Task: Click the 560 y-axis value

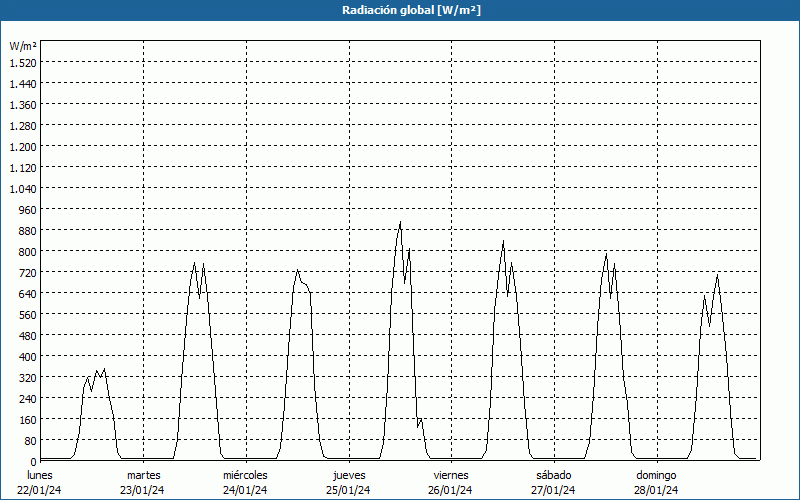Action: tap(28, 314)
